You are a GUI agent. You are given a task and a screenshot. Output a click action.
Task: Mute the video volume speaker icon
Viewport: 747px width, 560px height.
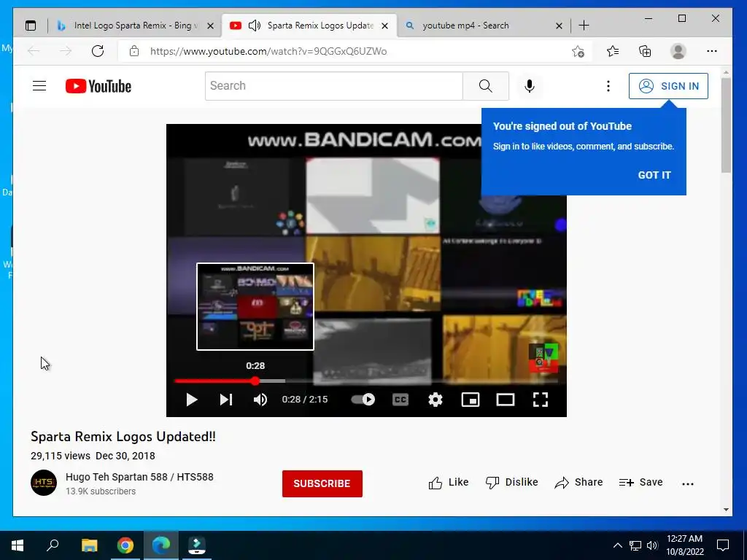tap(260, 400)
